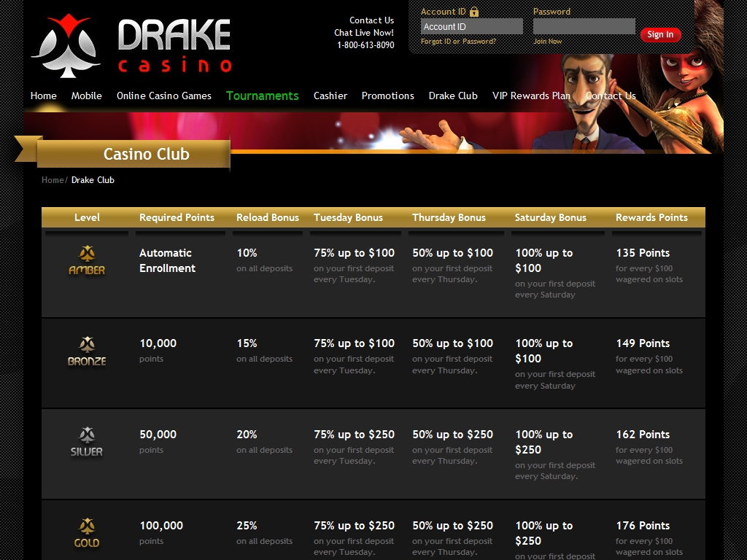747x560 pixels.
Task: Click the padlock icon beside Account ID
Action: pyautogui.click(x=474, y=12)
